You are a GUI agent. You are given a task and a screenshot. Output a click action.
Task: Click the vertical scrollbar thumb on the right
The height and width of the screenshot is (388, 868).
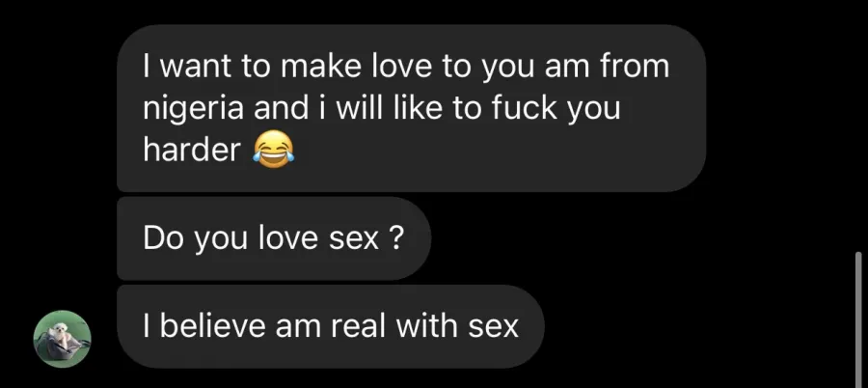pyautogui.click(x=858, y=319)
